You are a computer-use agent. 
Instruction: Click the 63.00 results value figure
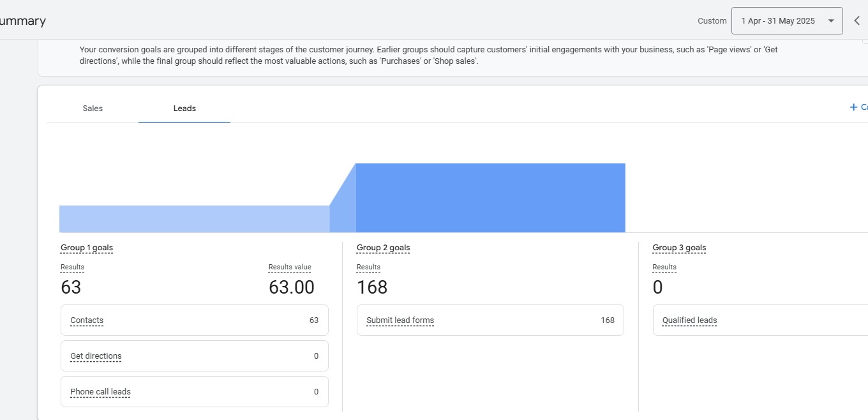(x=291, y=288)
